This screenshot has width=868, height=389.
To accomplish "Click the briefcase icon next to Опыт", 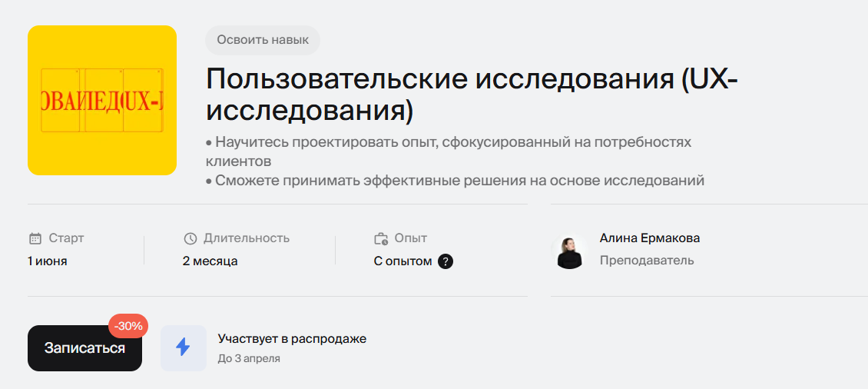I will [x=381, y=238].
